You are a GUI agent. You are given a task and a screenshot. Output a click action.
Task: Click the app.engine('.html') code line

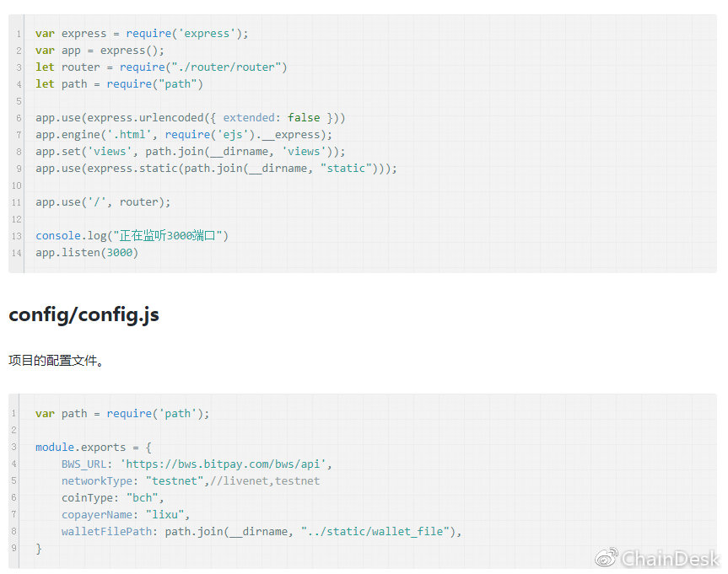click(x=184, y=135)
